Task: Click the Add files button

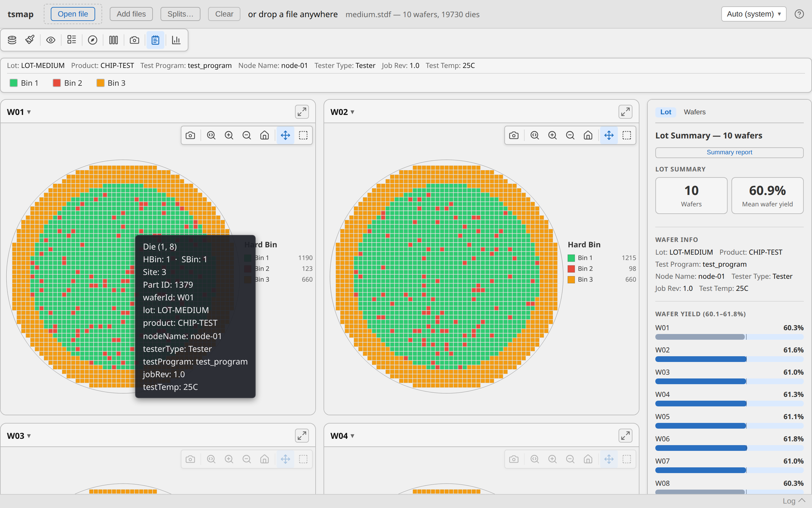Action: [x=131, y=14]
